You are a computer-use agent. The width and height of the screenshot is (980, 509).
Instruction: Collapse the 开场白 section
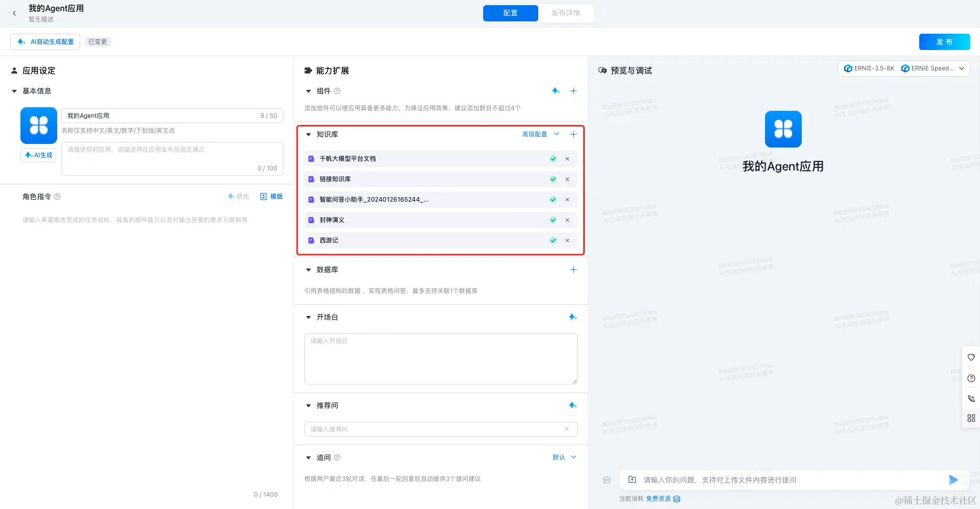[308, 317]
